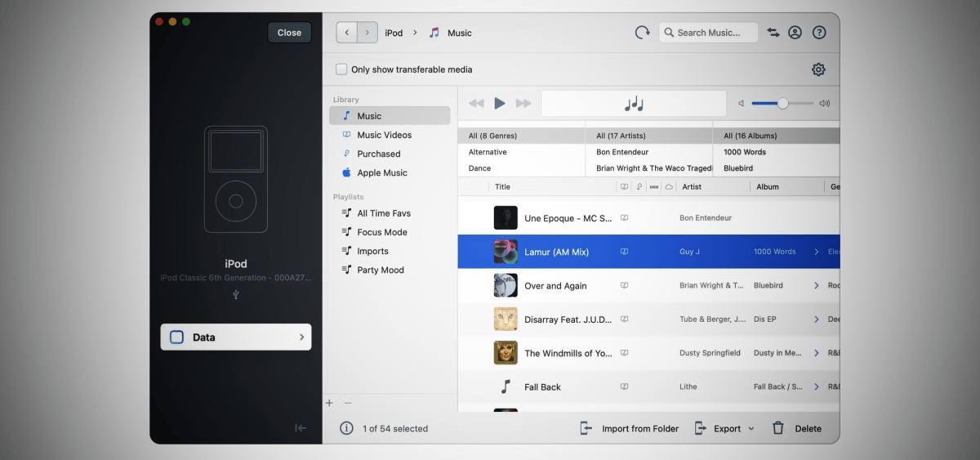Expand the Data section chevron
Screen dimensions: 980x460
point(301,337)
